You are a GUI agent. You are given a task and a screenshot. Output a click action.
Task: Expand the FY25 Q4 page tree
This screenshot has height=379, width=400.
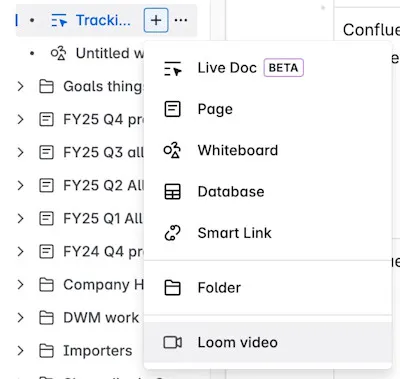point(21,119)
